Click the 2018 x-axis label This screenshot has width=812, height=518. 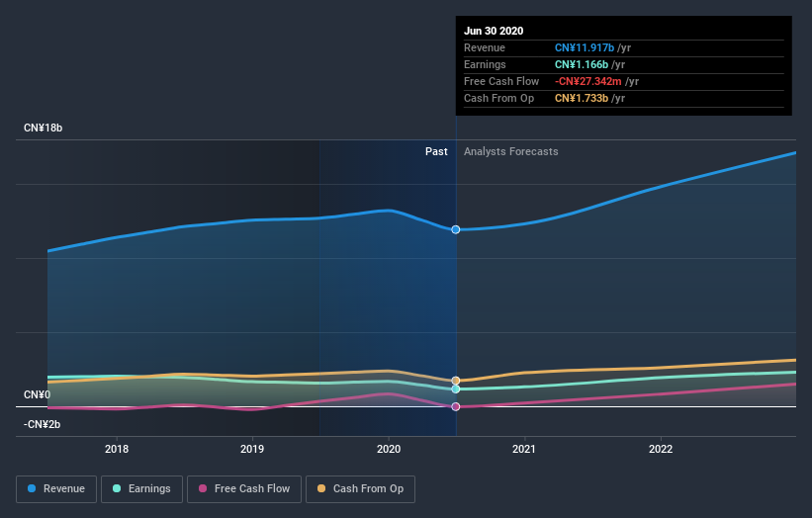pos(117,449)
